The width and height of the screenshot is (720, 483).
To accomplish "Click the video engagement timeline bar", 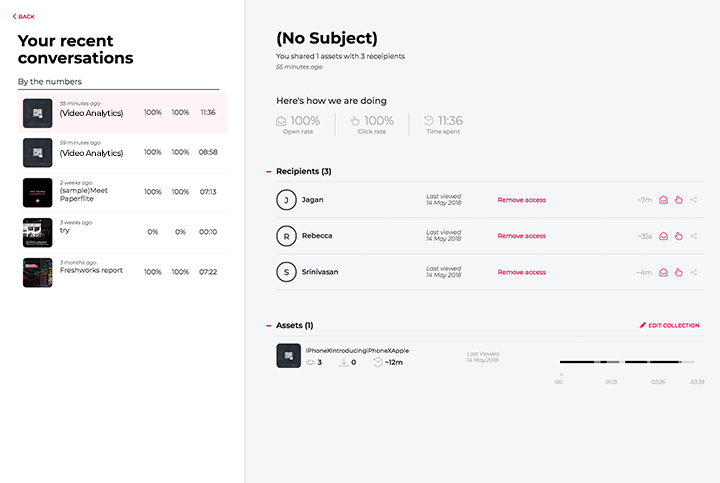I will click(627, 362).
